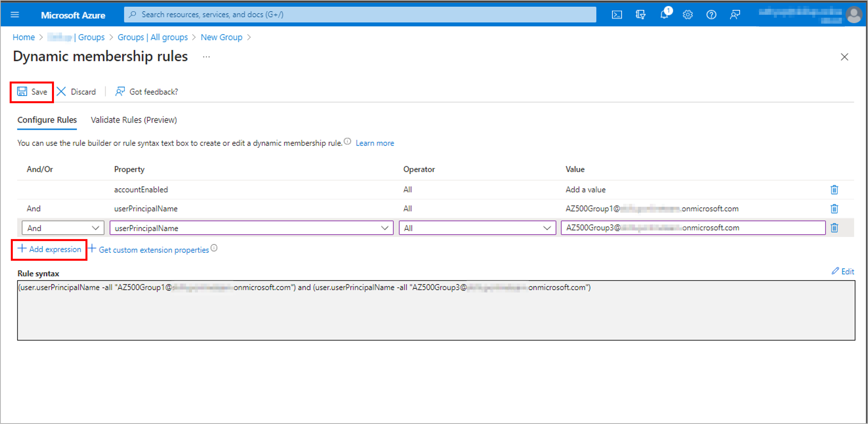
Task: Click the Operator column header
Action: point(419,169)
